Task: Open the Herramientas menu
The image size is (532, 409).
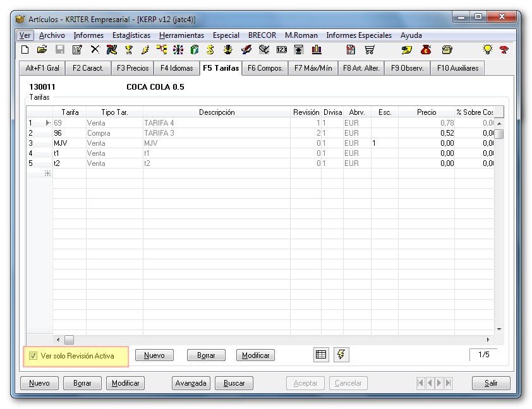Action: coord(181,35)
